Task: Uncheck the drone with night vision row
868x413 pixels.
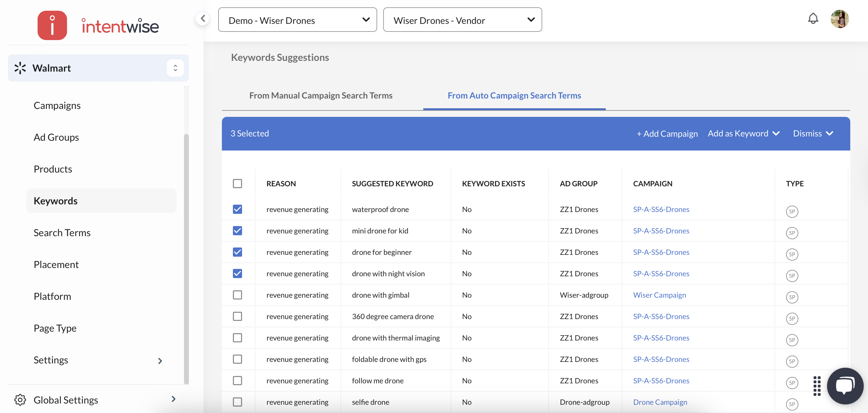Action: coord(237,273)
